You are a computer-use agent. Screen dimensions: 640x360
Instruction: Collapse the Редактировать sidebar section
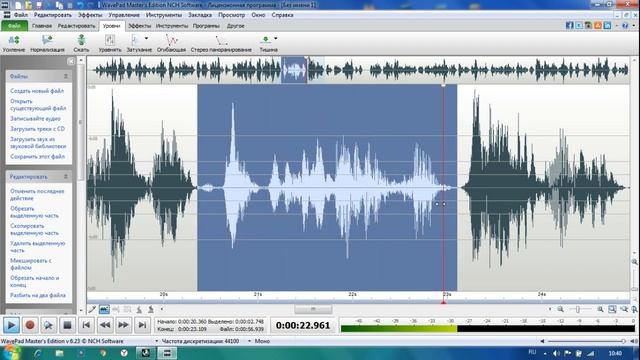[66, 177]
